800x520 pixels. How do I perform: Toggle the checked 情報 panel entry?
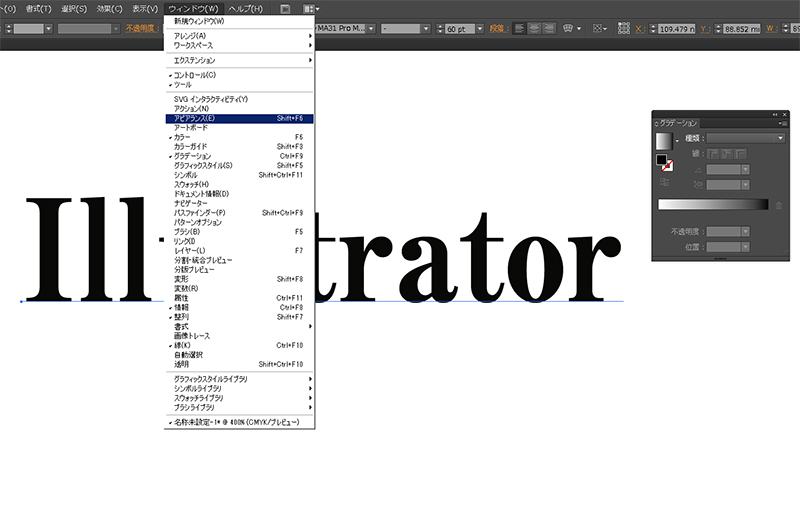pos(239,307)
